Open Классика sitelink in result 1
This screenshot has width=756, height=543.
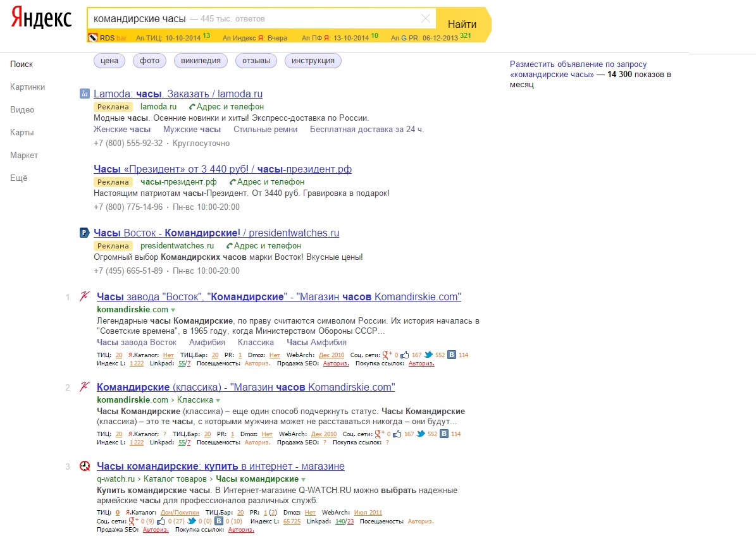[x=256, y=342]
